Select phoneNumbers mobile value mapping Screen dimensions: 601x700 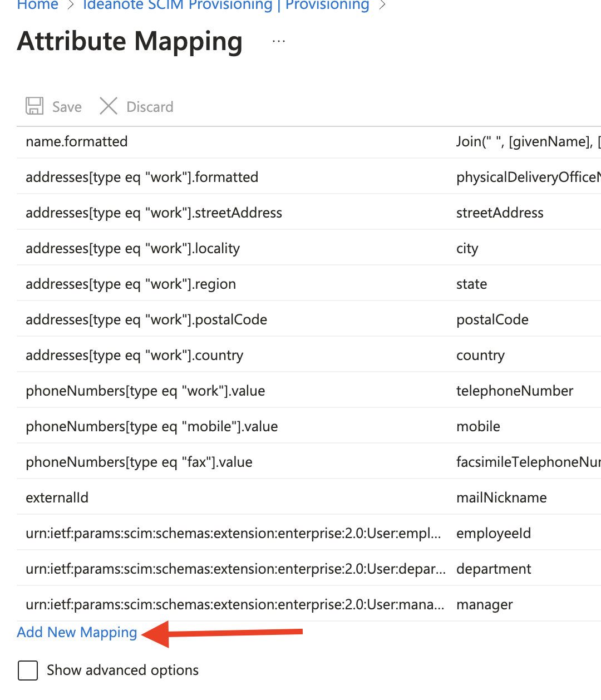tap(151, 427)
